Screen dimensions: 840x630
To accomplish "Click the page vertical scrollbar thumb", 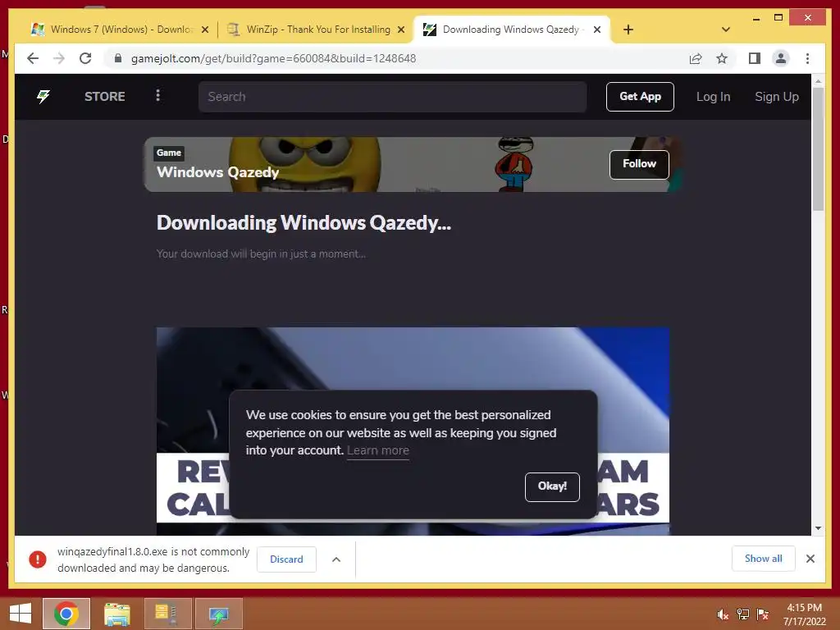I will 818,149.
